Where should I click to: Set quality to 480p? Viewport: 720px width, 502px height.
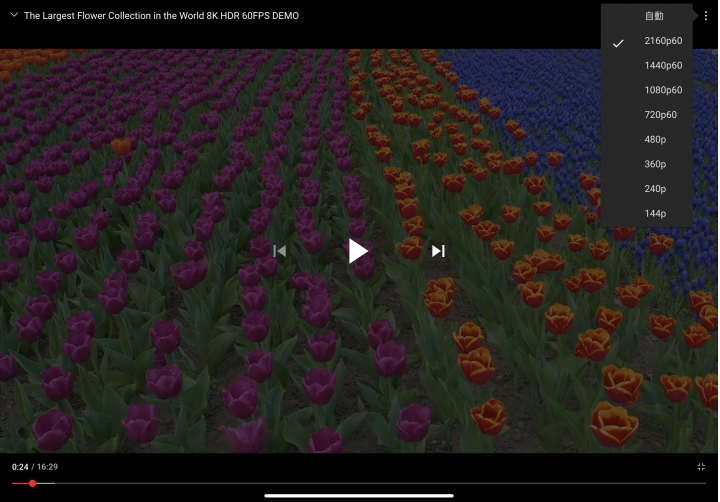click(x=647, y=140)
